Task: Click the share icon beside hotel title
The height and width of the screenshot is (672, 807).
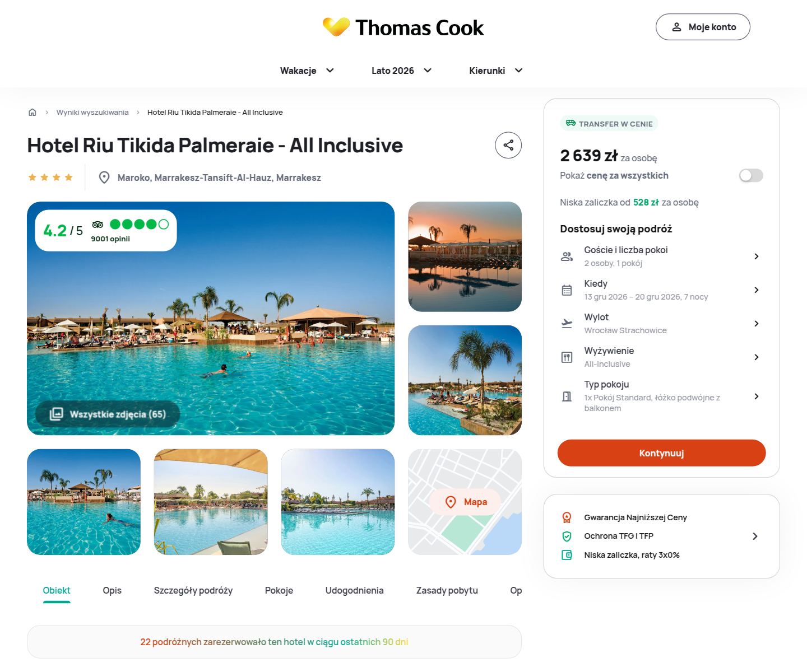Action: pyautogui.click(x=508, y=146)
